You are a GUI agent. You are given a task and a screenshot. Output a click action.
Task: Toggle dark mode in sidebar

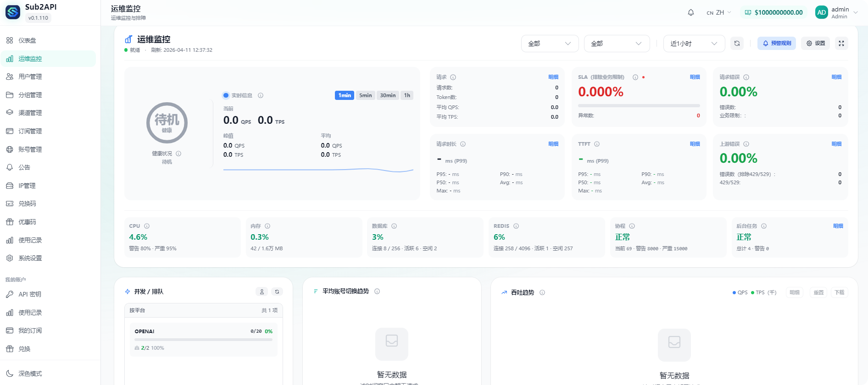(x=30, y=374)
